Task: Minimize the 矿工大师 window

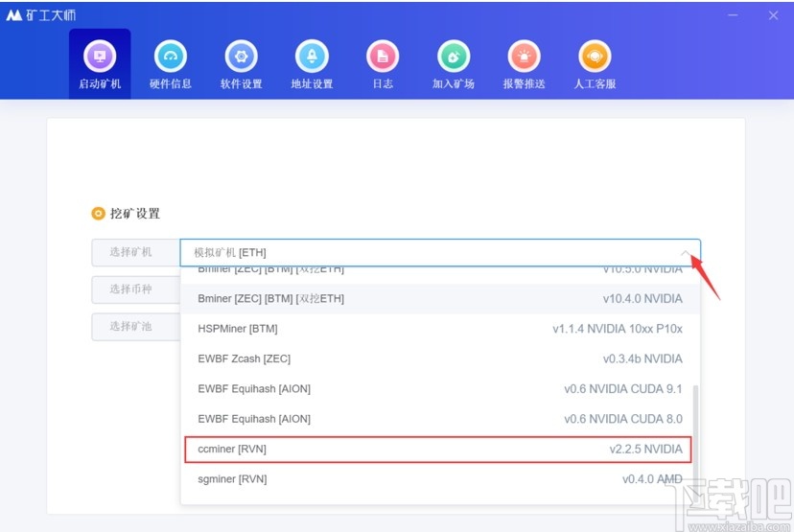Action: coord(733,15)
